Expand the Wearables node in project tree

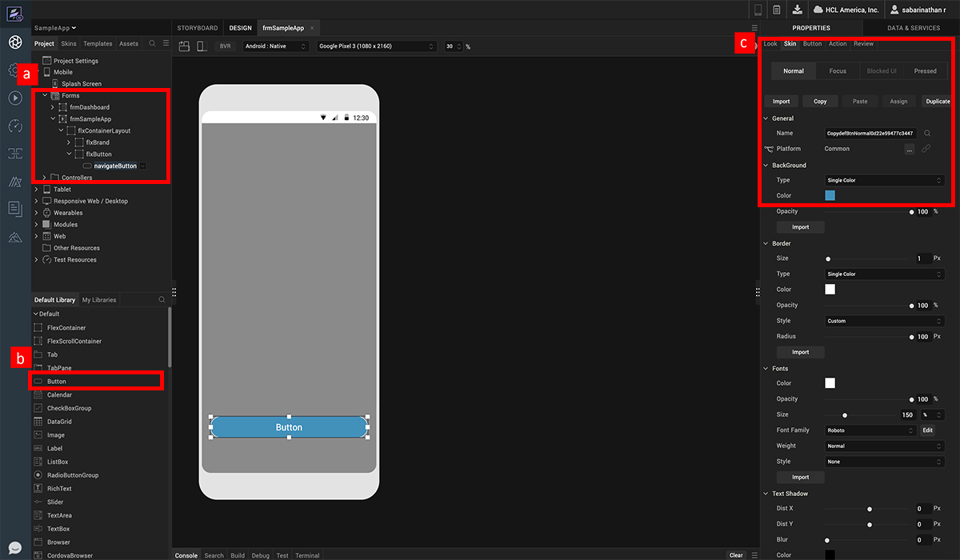point(36,213)
